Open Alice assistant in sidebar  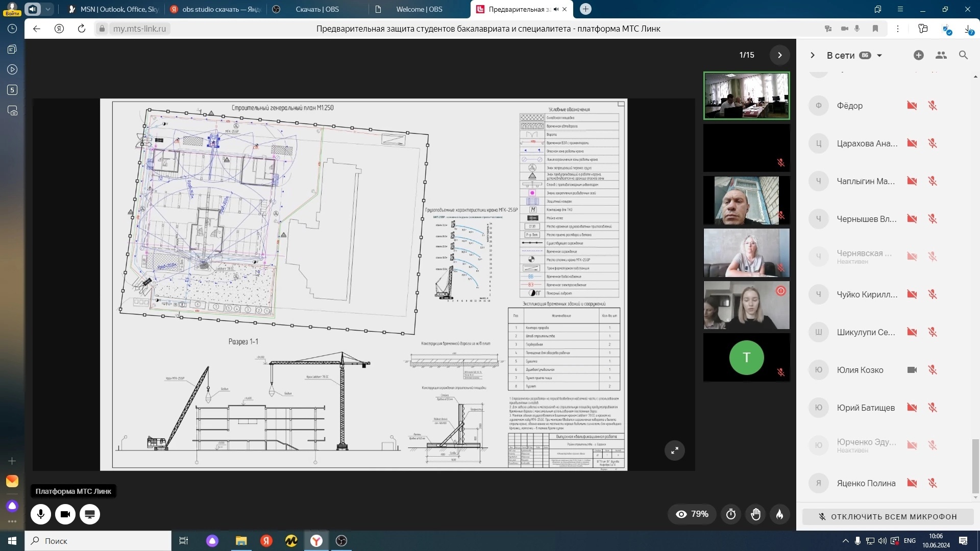[12, 506]
